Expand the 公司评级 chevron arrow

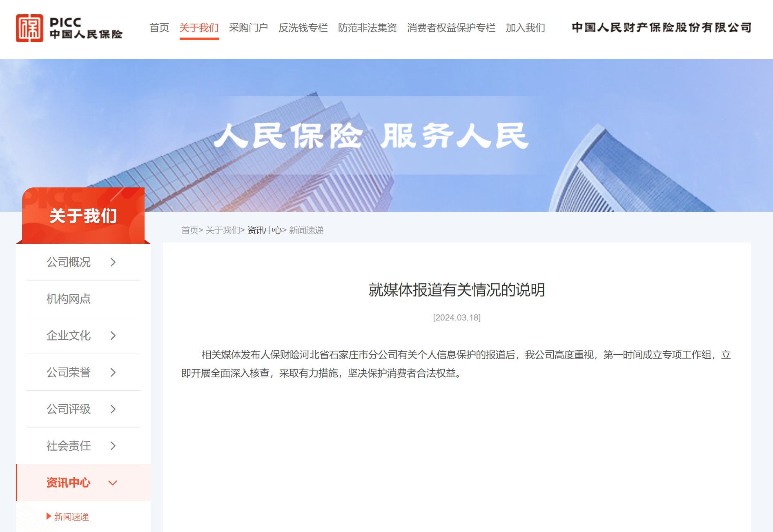(x=113, y=409)
